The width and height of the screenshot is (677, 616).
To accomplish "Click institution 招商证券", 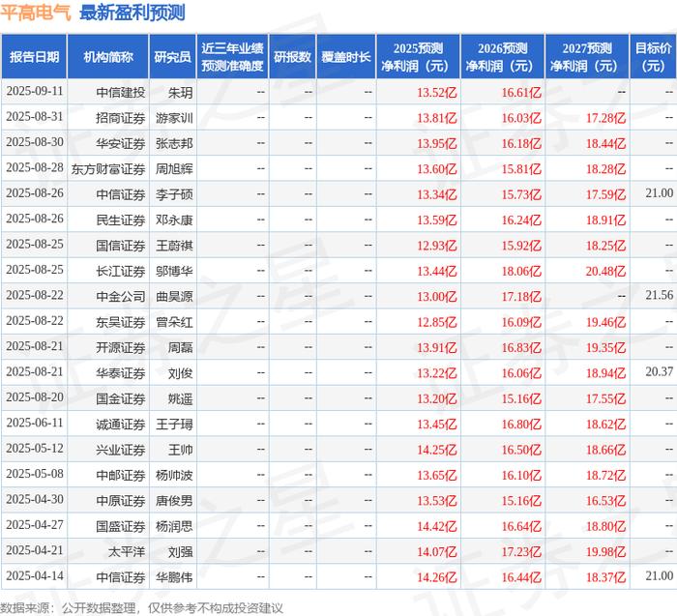I will (x=121, y=117).
